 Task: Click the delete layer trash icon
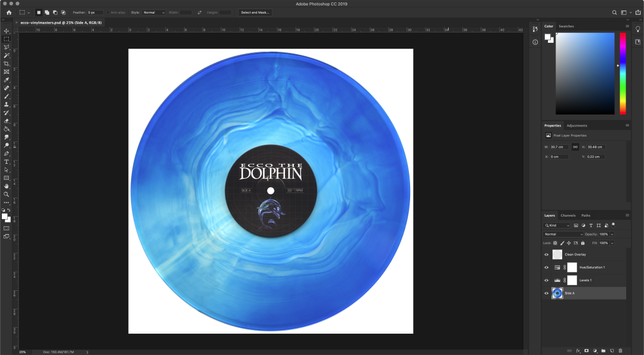[620, 351]
